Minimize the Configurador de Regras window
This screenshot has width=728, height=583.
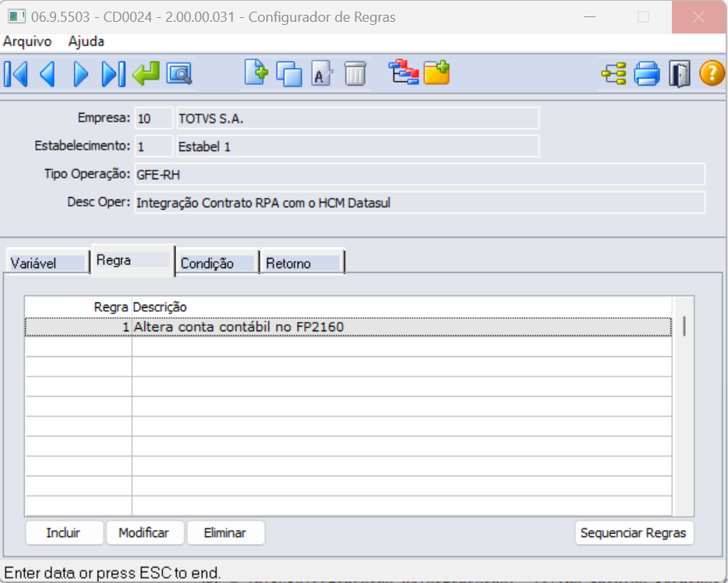click(x=589, y=16)
